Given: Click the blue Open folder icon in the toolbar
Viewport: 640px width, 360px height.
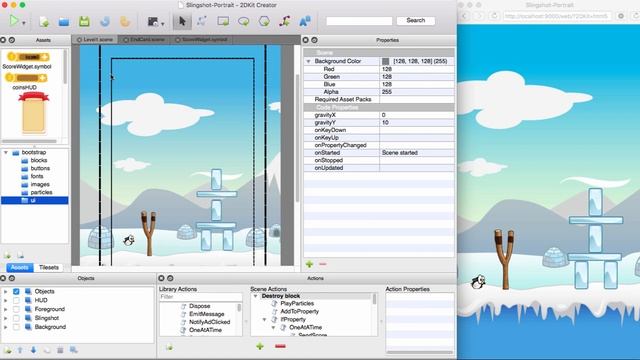Looking at the screenshot, I should [64, 22].
